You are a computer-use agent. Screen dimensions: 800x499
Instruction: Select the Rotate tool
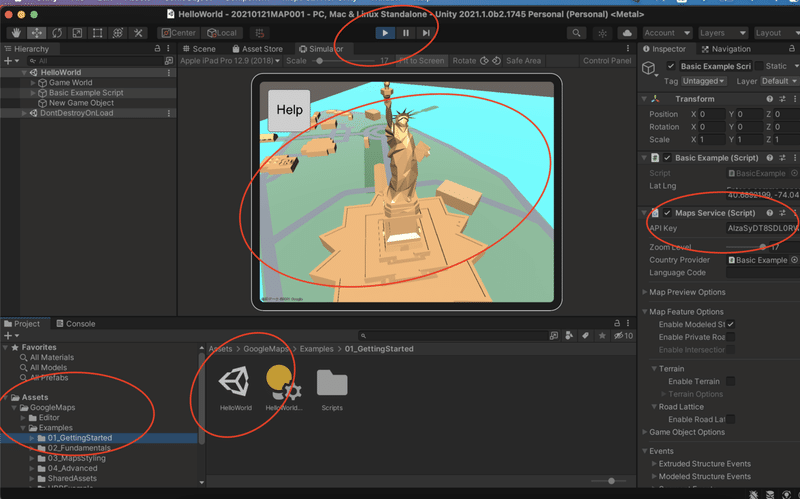point(57,33)
